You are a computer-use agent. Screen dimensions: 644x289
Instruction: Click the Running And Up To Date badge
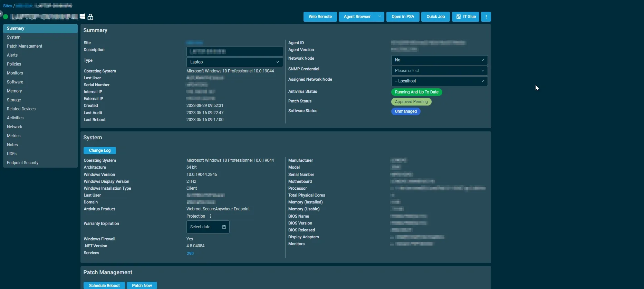pyautogui.click(x=417, y=92)
